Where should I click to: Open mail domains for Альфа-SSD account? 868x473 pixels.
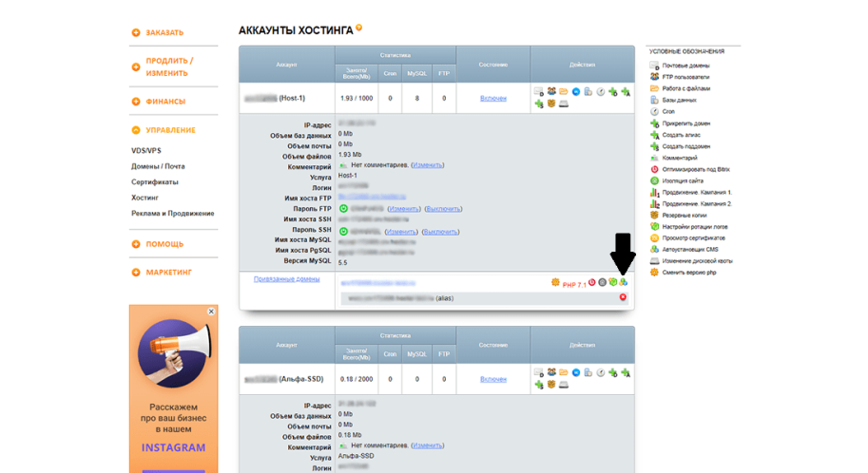click(x=539, y=373)
